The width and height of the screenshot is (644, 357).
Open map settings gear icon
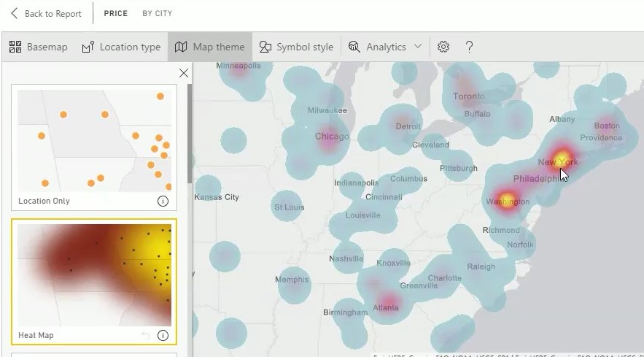(x=443, y=47)
